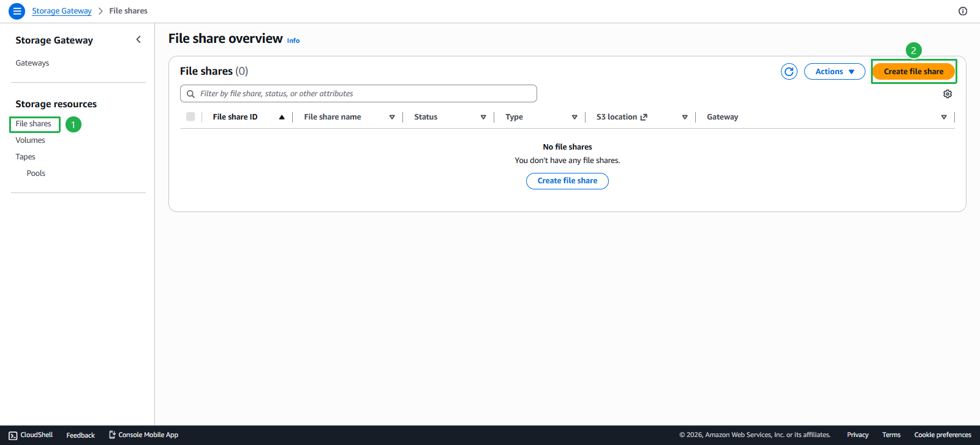
Task: Open the Actions dropdown menu
Action: click(834, 72)
